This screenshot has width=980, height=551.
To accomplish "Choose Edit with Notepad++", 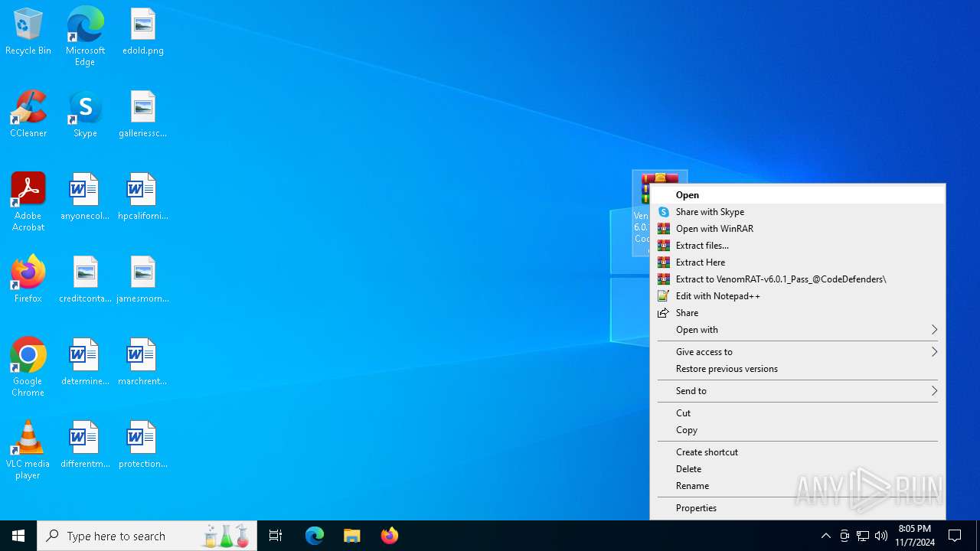I will coord(798,296).
